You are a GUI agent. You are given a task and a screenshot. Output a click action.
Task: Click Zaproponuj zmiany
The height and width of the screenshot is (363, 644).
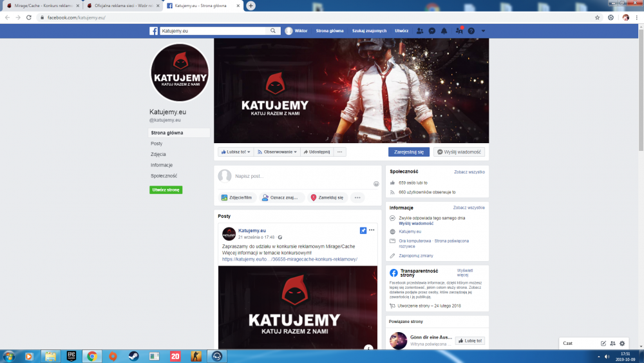click(x=415, y=256)
